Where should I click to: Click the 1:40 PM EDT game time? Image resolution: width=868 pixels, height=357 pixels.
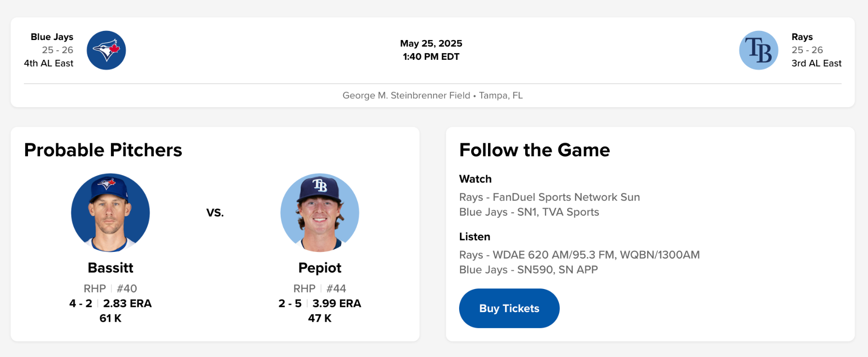tap(431, 57)
